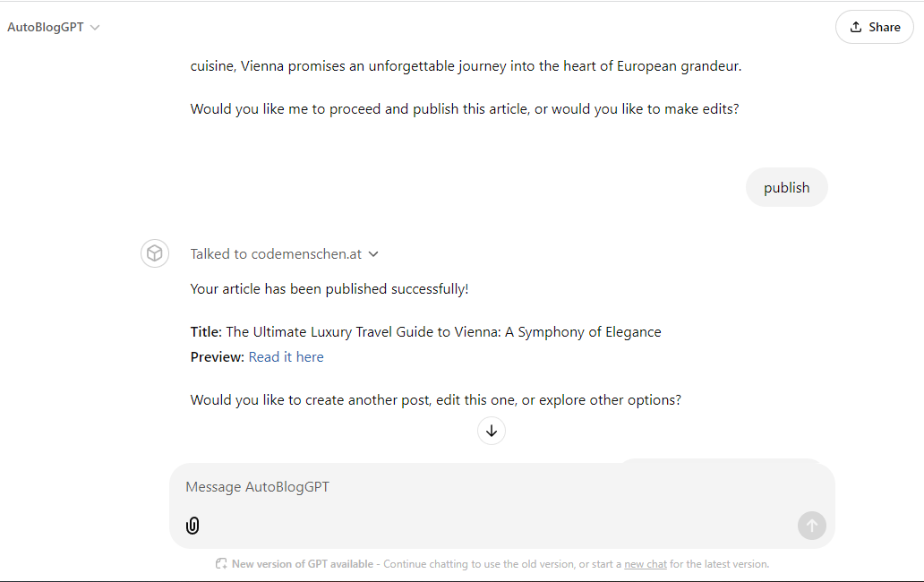Click the proceed and publish question paragraph
This screenshot has height=582, width=924.
(465, 109)
